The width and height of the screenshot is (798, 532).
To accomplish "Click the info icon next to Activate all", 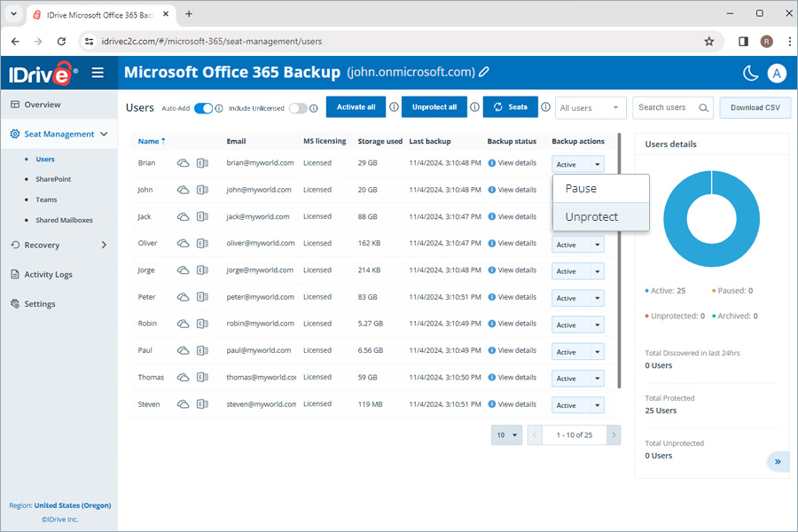I will coord(394,107).
